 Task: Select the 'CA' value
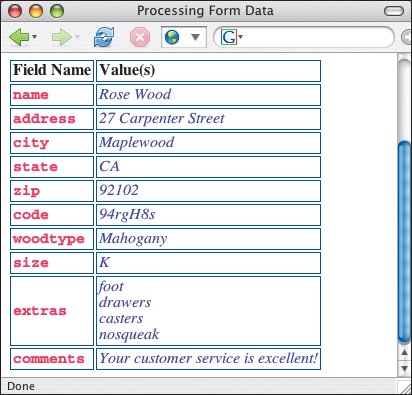coord(109,166)
